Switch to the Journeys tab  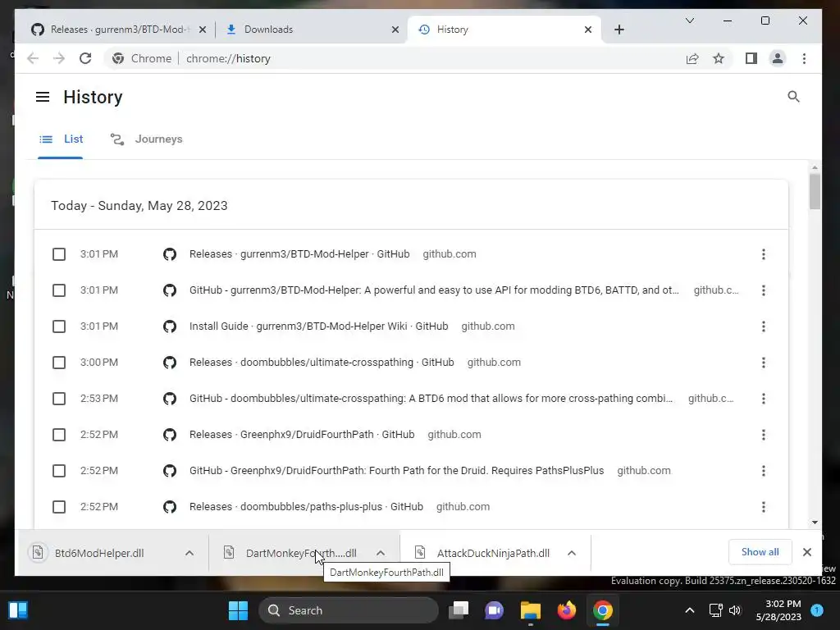pyautogui.click(x=146, y=139)
